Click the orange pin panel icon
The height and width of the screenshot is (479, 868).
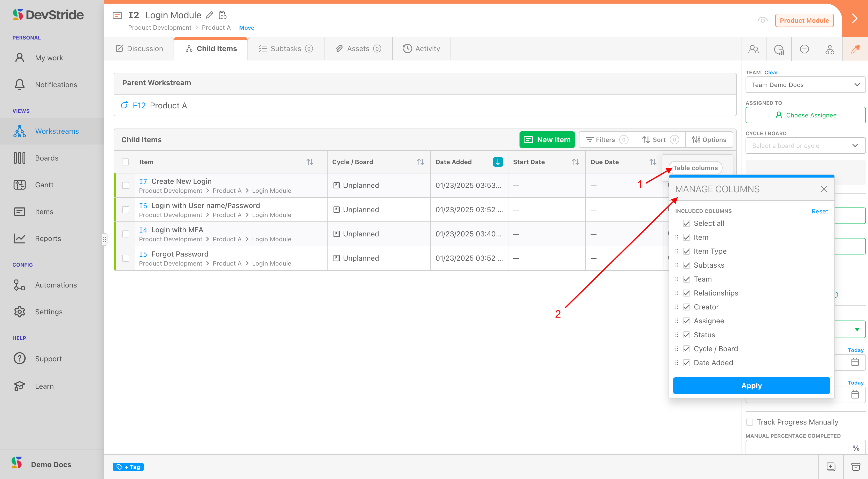pyautogui.click(x=855, y=49)
